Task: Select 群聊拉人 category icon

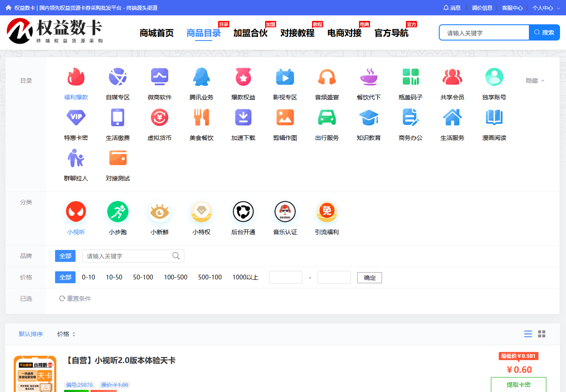Action: coord(76,158)
